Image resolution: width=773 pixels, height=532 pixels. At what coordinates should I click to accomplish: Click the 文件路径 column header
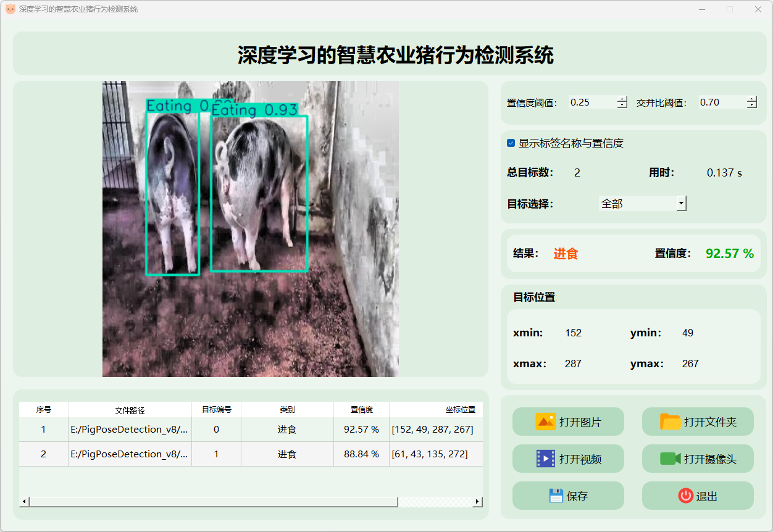(130, 410)
